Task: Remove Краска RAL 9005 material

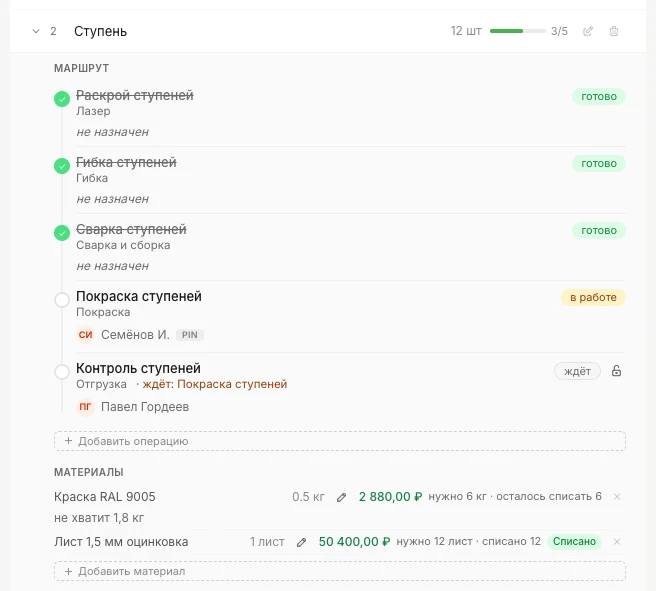Action: (617, 496)
